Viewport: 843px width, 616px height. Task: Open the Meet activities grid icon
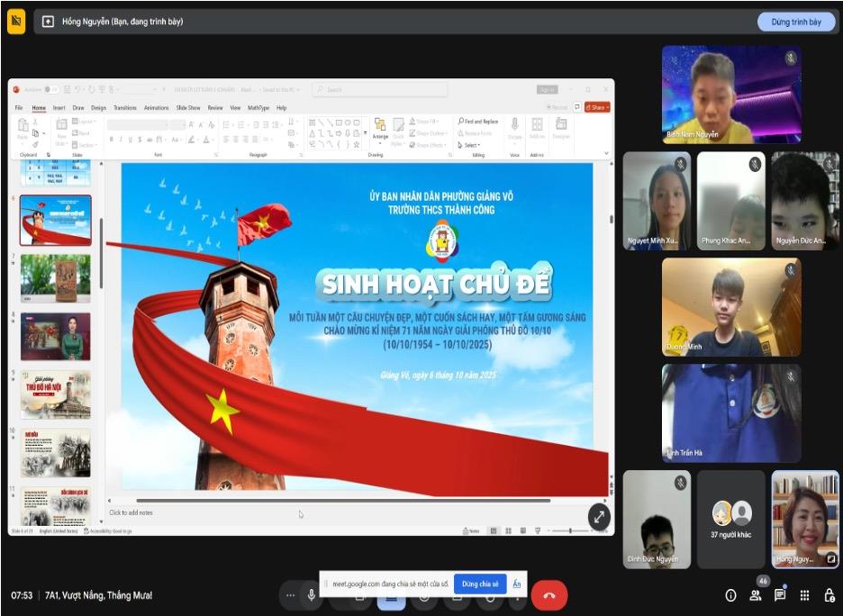[804, 595]
